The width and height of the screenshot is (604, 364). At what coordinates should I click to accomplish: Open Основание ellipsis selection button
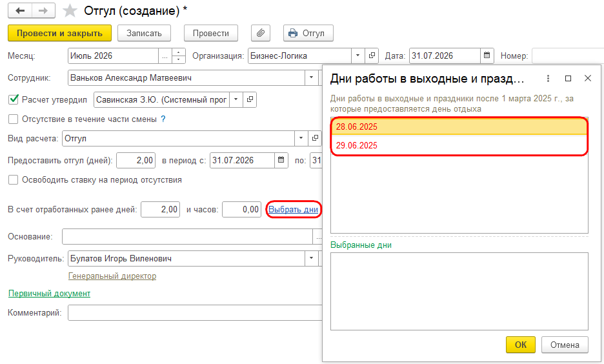[318, 236]
